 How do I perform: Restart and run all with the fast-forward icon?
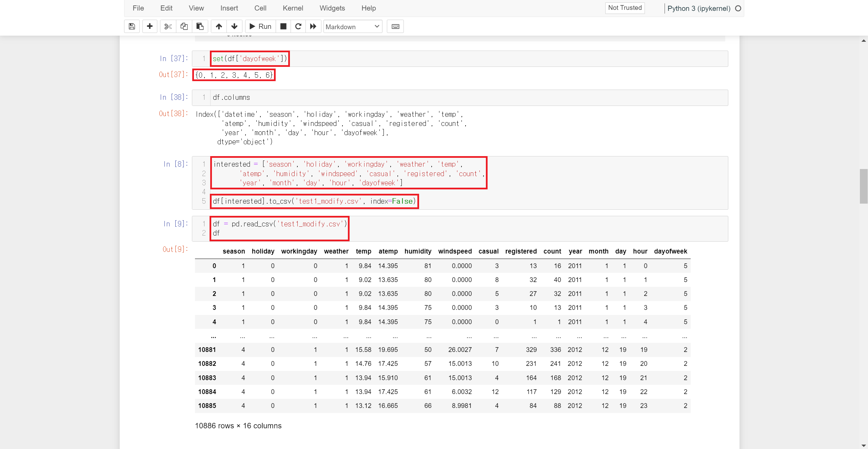(x=313, y=26)
